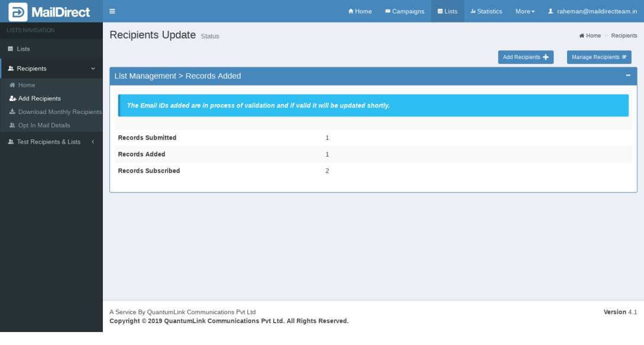Click the MailDirect logo icon
This screenshot has width=644, height=345.
[x=18, y=11]
